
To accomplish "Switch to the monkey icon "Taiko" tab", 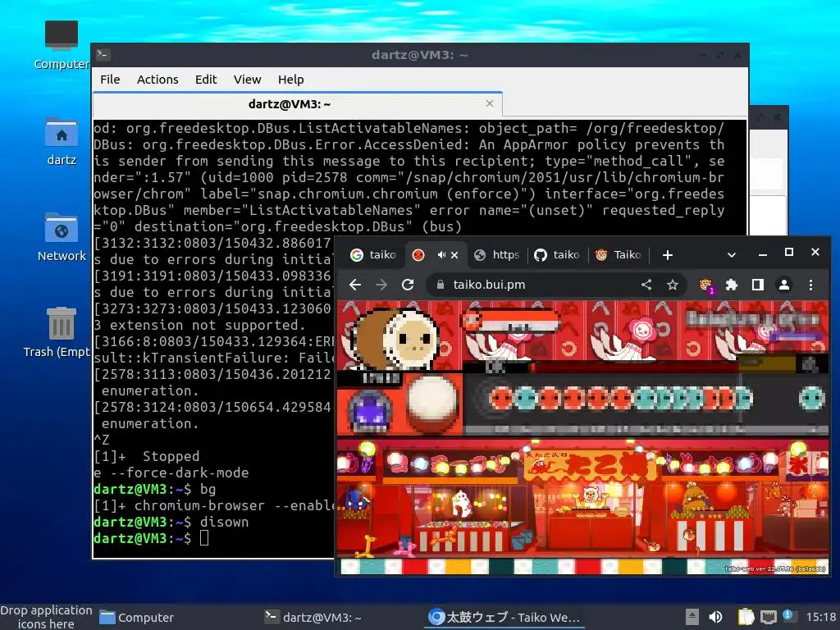I will click(x=619, y=255).
